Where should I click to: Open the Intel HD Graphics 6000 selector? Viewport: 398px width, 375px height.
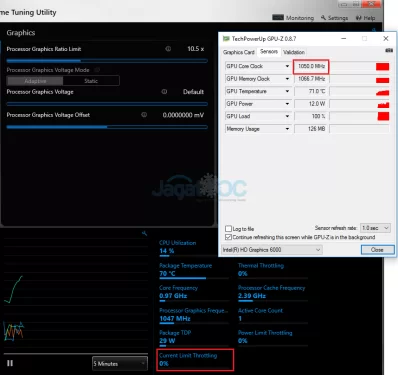pyautogui.click(x=272, y=250)
